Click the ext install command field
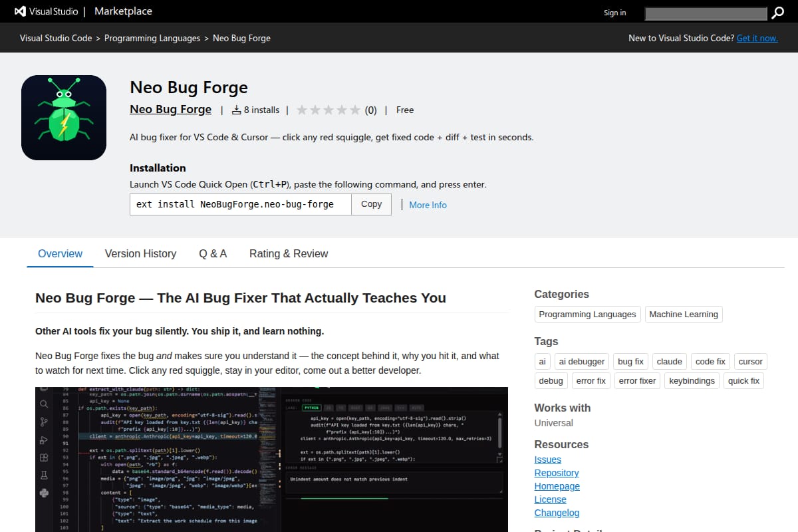This screenshot has height=532, width=798. (240, 204)
